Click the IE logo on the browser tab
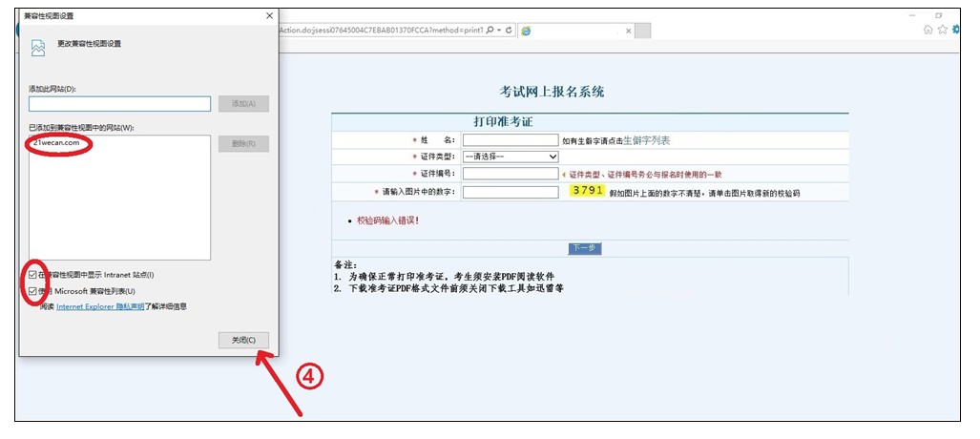This screenshot has width=980, height=439. [x=526, y=31]
